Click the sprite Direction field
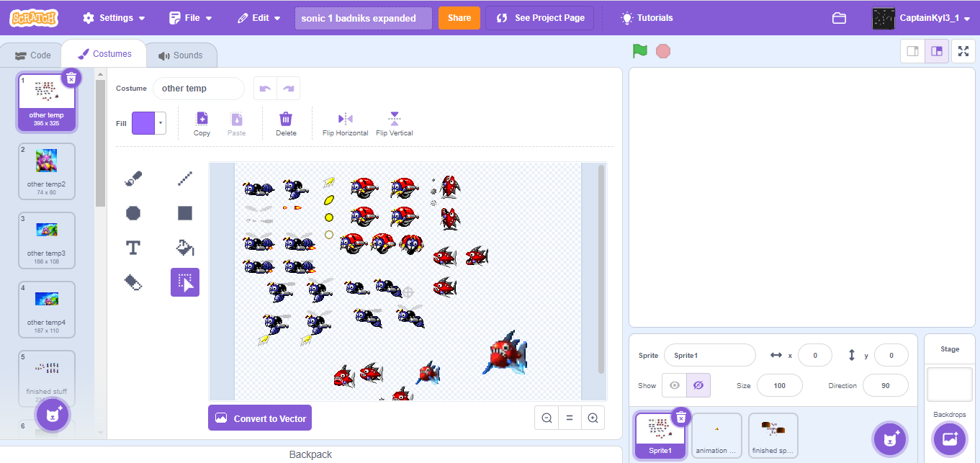This screenshot has height=463, width=980. [x=886, y=385]
